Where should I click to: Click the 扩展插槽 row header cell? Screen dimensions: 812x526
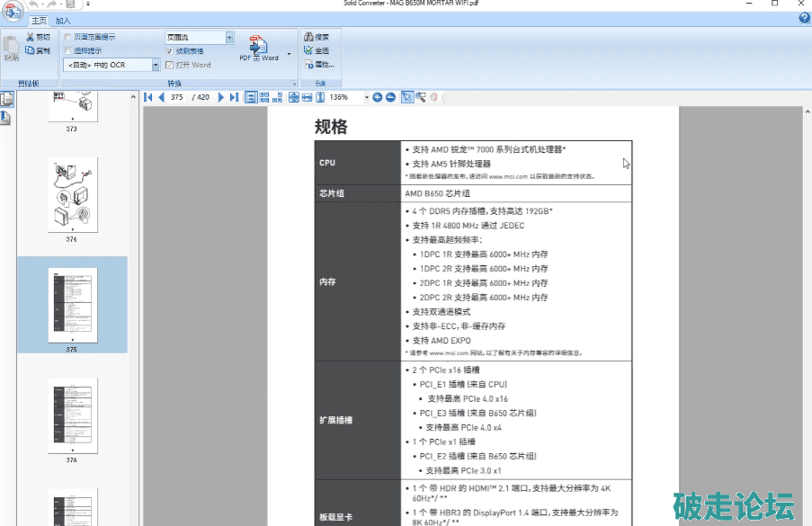(x=357, y=420)
